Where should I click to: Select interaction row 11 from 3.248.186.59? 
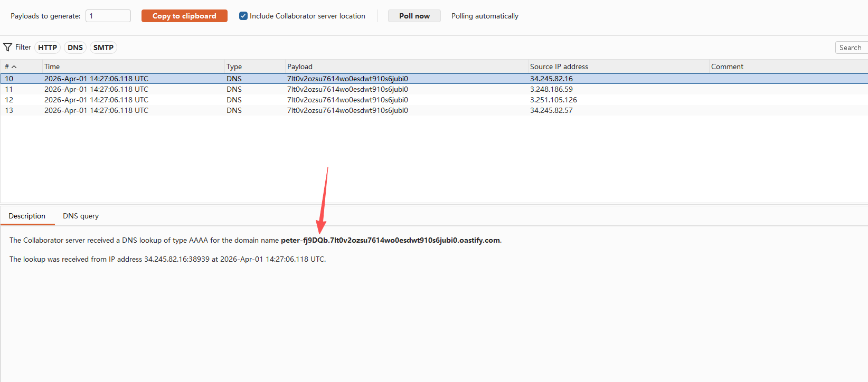pos(347,89)
